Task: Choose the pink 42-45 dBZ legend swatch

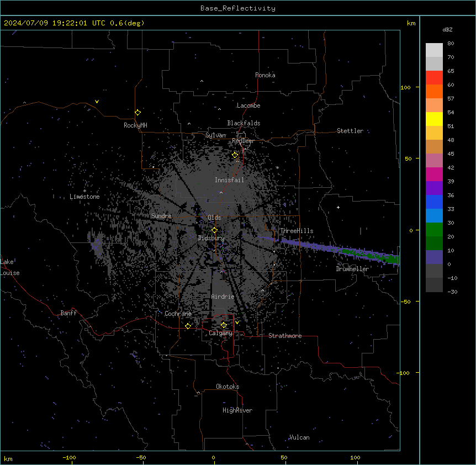Action: click(x=434, y=161)
